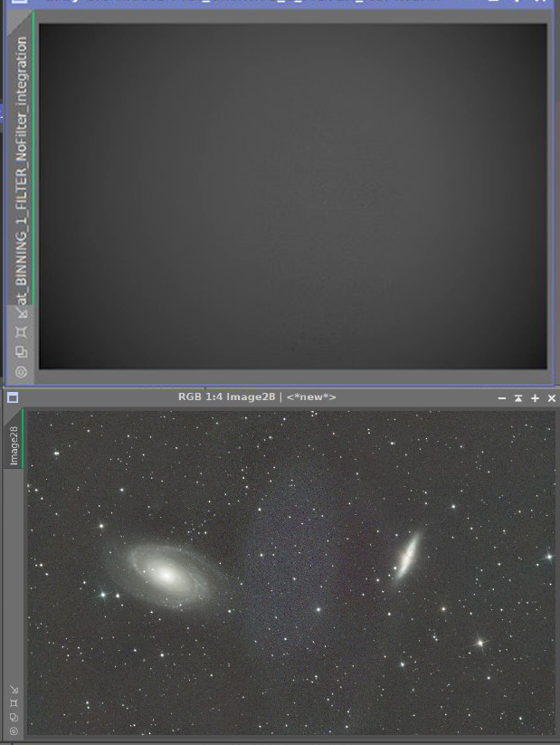Click overlapping squares icon in Image28 window
The width and height of the screenshot is (560, 745).
pos(14,717)
